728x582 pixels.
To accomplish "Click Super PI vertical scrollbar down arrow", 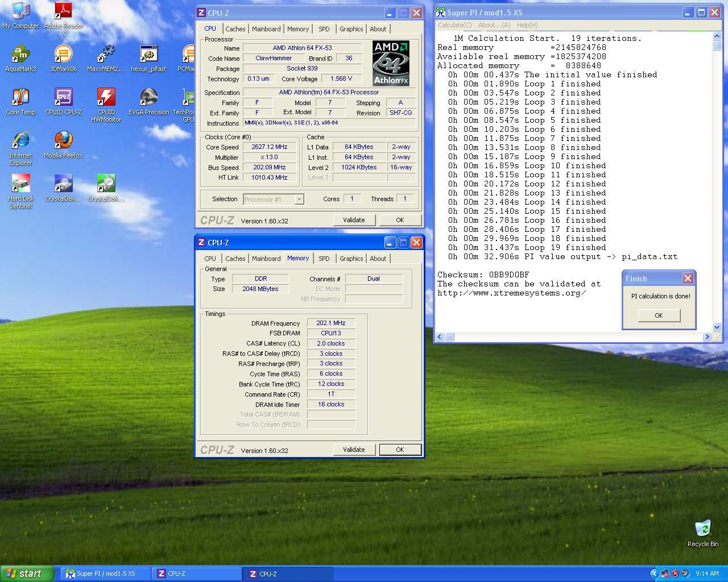I will [x=717, y=327].
